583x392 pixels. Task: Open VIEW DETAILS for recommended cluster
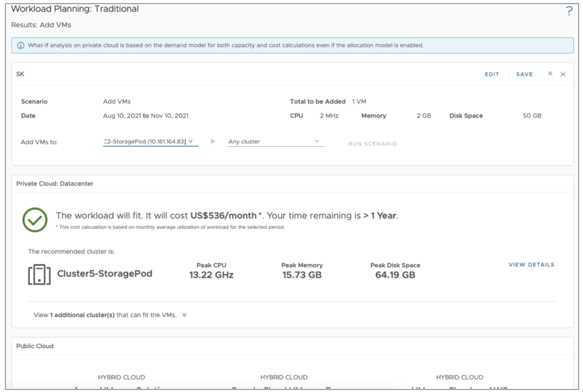[x=531, y=265]
